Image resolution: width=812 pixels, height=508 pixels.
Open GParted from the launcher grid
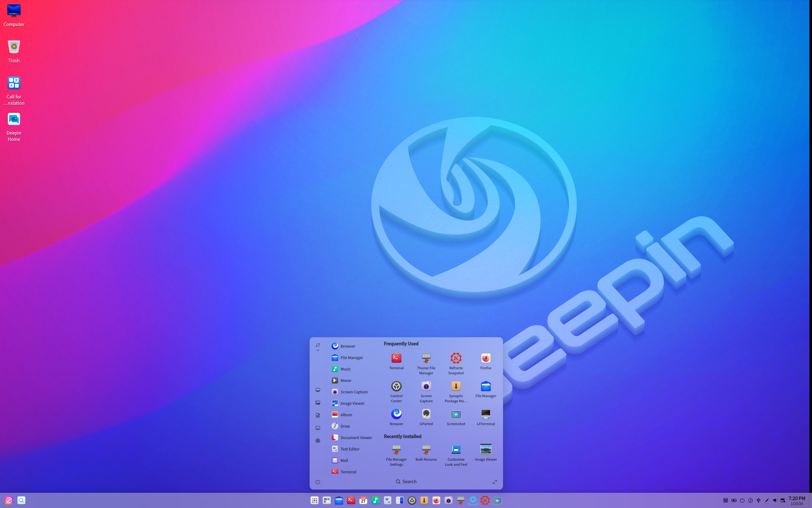coord(426,417)
